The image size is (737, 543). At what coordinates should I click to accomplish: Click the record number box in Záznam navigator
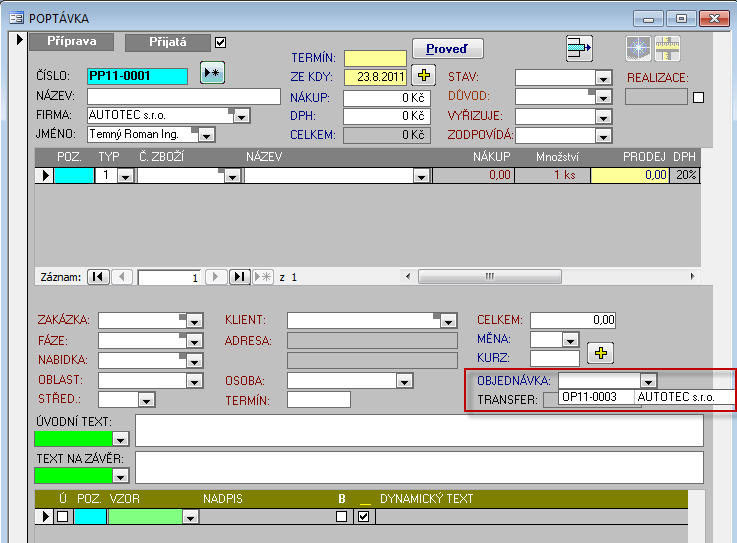click(x=169, y=277)
